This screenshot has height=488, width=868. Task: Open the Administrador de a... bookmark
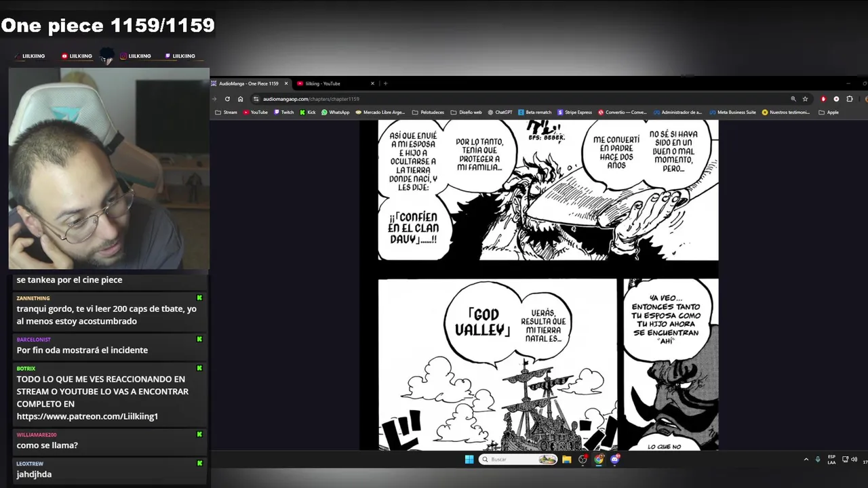pos(677,113)
